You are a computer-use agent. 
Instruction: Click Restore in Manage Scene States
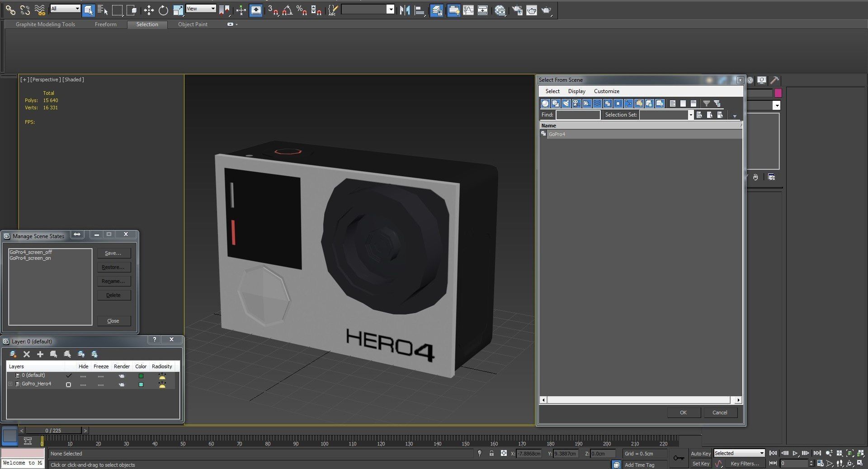[x=113, y=267]
